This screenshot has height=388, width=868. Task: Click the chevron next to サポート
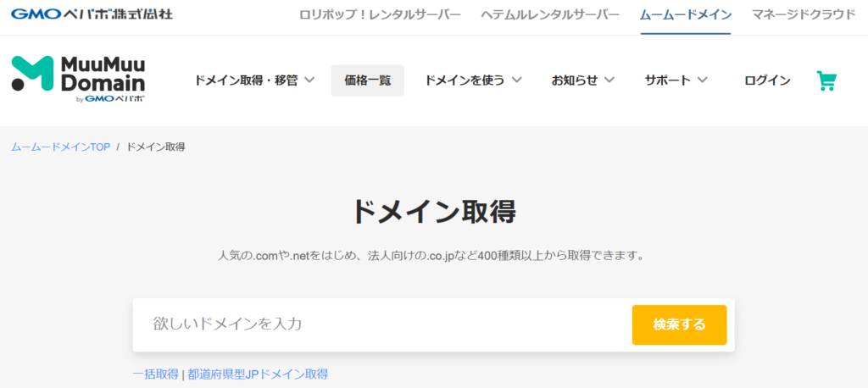pyautogui.click(x=702, y=80)
